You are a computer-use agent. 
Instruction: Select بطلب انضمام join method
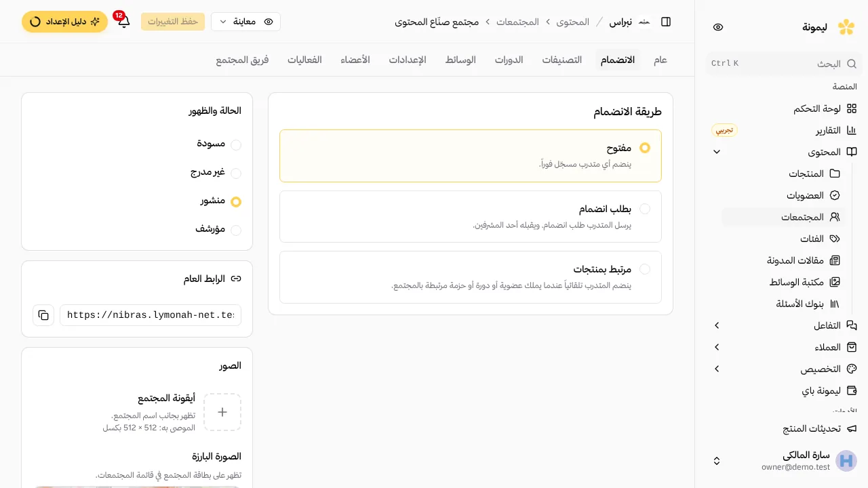pyautogui.click(x=471, y=216)
